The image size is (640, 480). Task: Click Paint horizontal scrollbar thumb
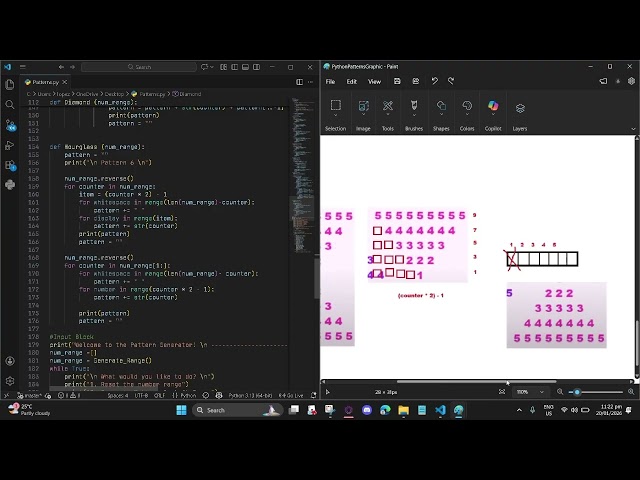476,382
